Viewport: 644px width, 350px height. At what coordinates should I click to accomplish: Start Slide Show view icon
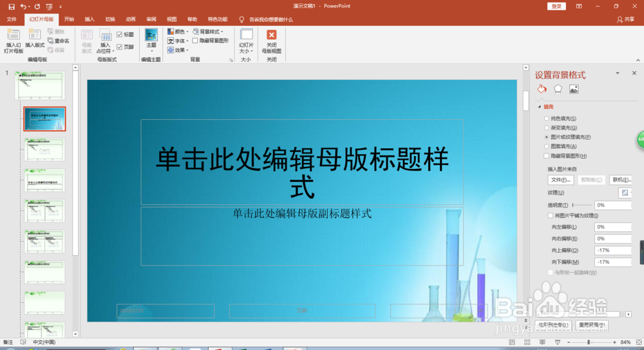tap(557, 342)
